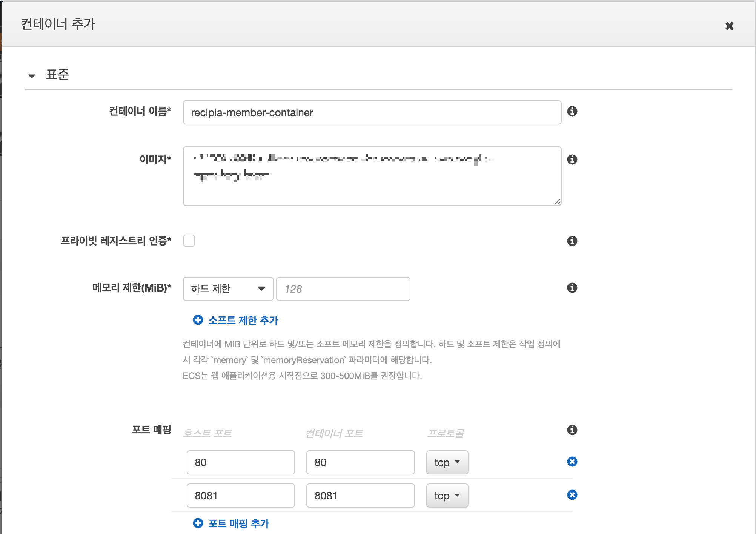Remove the port 8081 mapping row
Image resolution: width=756 pixels, height=534 pixels.
pos(572,495)
